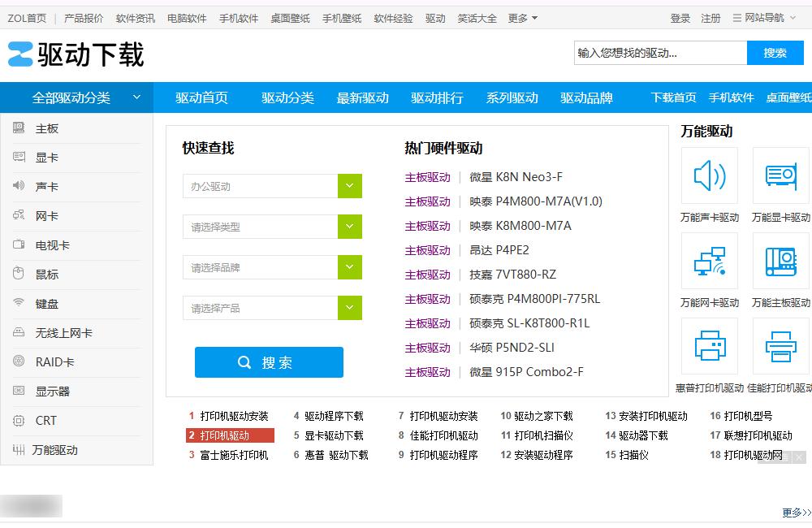Click the 主板 category in the sidebar
This screenshot has height=528, width=812.
(x=47, y=128)
